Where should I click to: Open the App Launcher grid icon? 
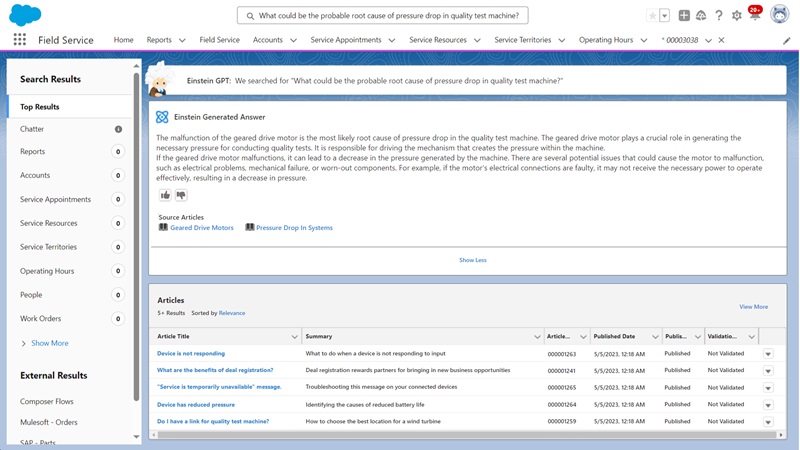pyautogui.click(x=19, y=40)
